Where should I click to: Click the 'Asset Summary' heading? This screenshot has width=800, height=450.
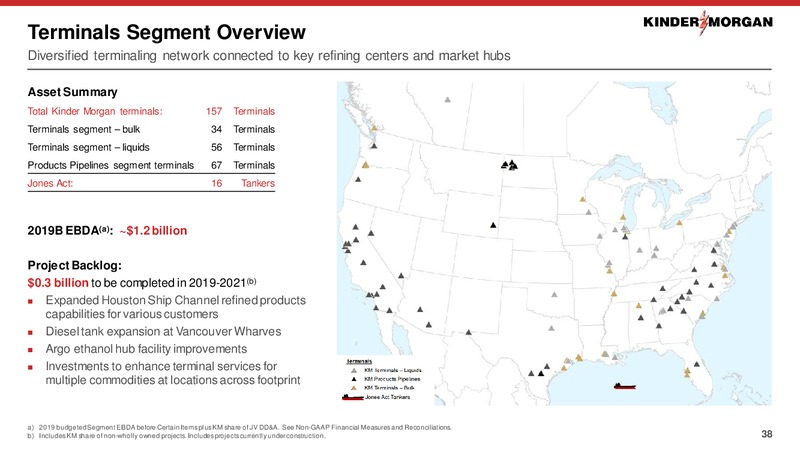(72, 92)
